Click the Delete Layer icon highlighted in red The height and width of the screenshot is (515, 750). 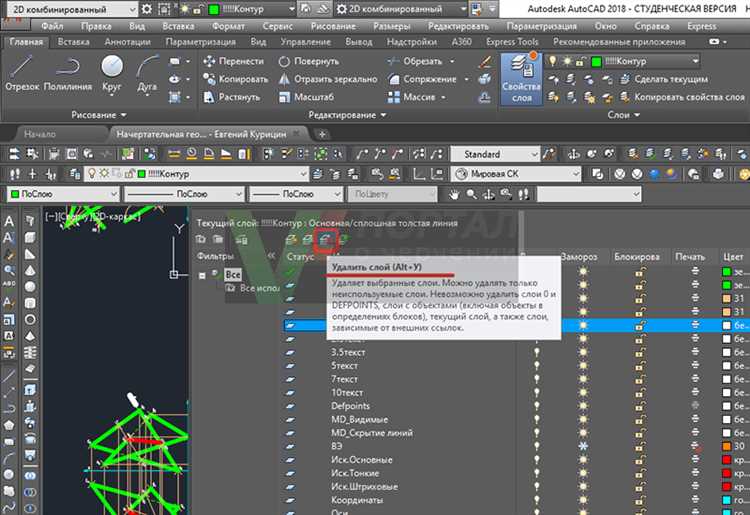click(324, 240)
